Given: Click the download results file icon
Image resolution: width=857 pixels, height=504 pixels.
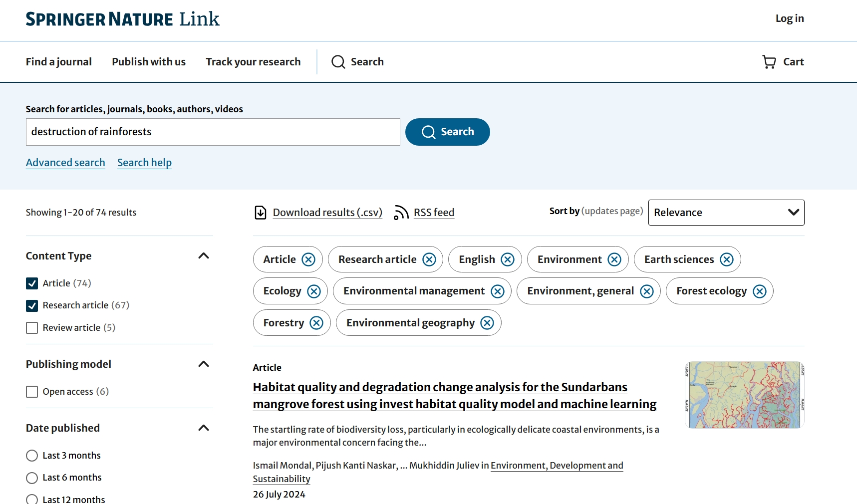Looking at the screenshot, I should tap(261, 213).
